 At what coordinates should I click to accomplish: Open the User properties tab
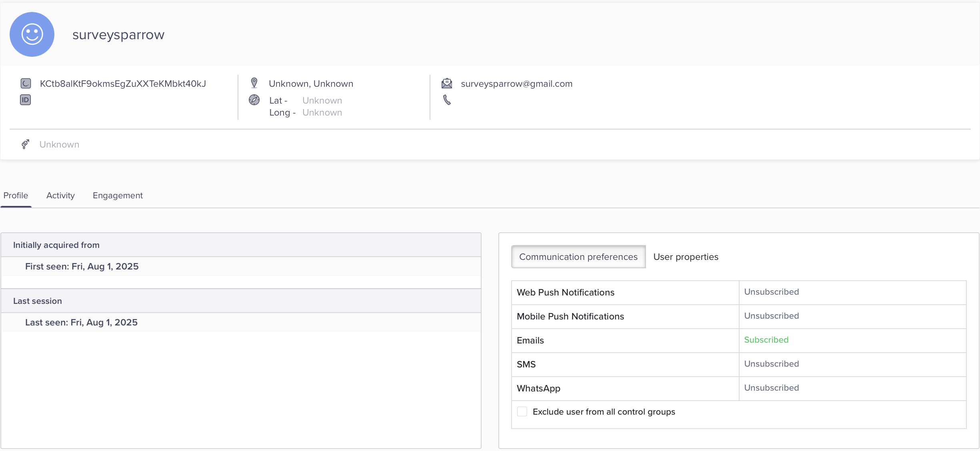[x=686, y=257]
